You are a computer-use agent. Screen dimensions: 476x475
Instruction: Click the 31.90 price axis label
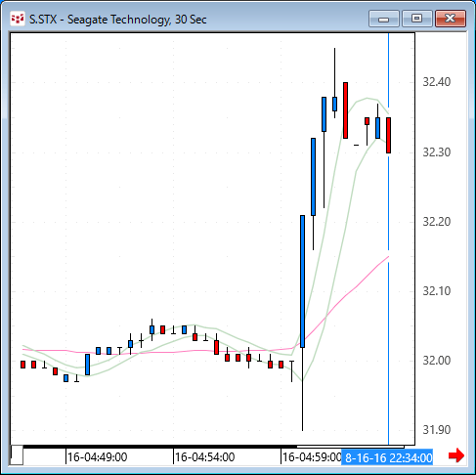point(437,430)
